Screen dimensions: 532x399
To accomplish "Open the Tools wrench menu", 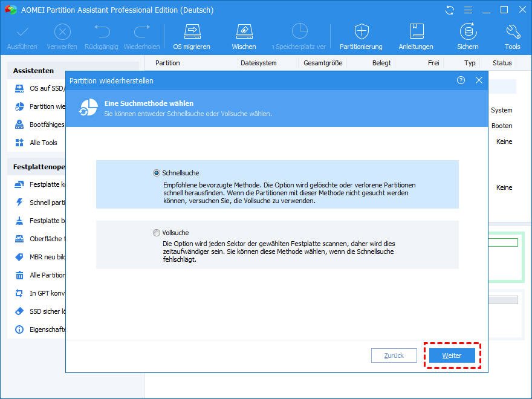I will click(513, 37).
